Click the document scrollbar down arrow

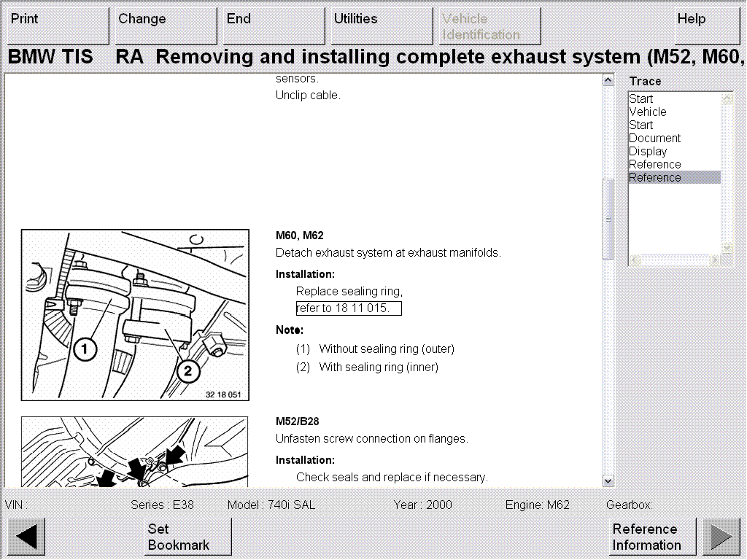[608, 481]
